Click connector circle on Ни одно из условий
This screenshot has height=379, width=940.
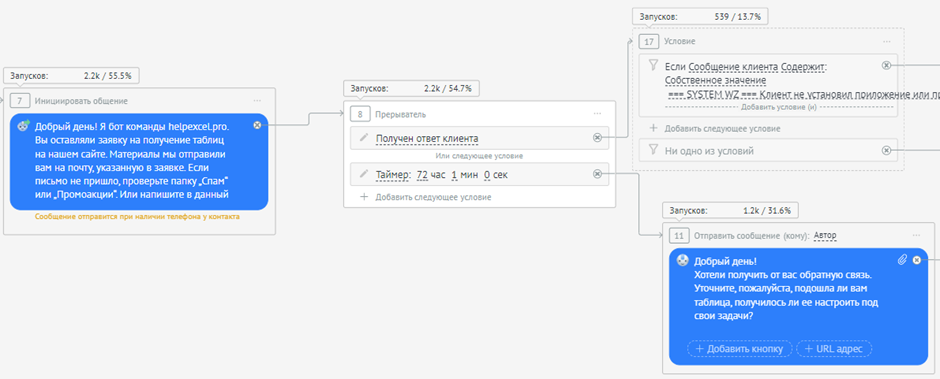pyautogui.click(x=886, y=150)
